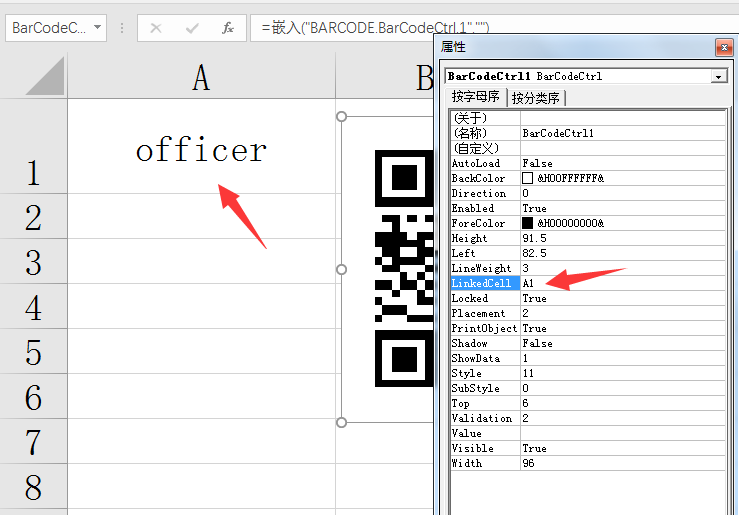The width and height of the screenshot is (739, 515).
Task: Click the (名称) value BarCodeCtrl1
Action: 558,133
